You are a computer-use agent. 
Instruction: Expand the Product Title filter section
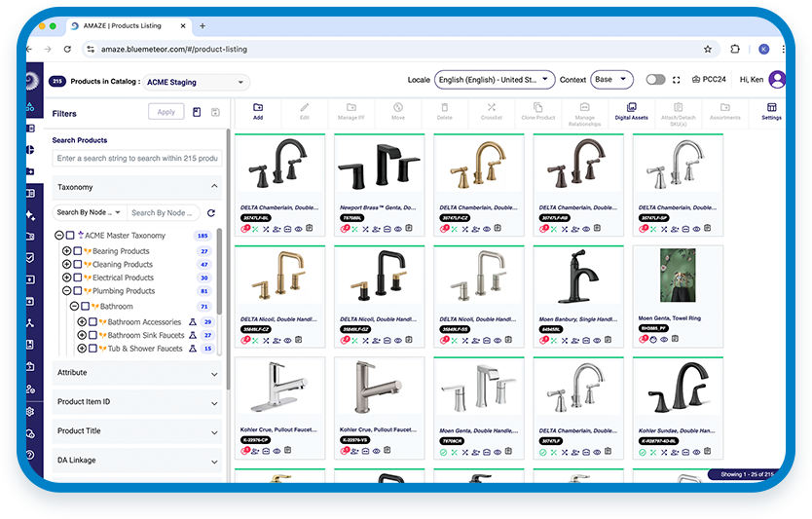tap(214, 432)
